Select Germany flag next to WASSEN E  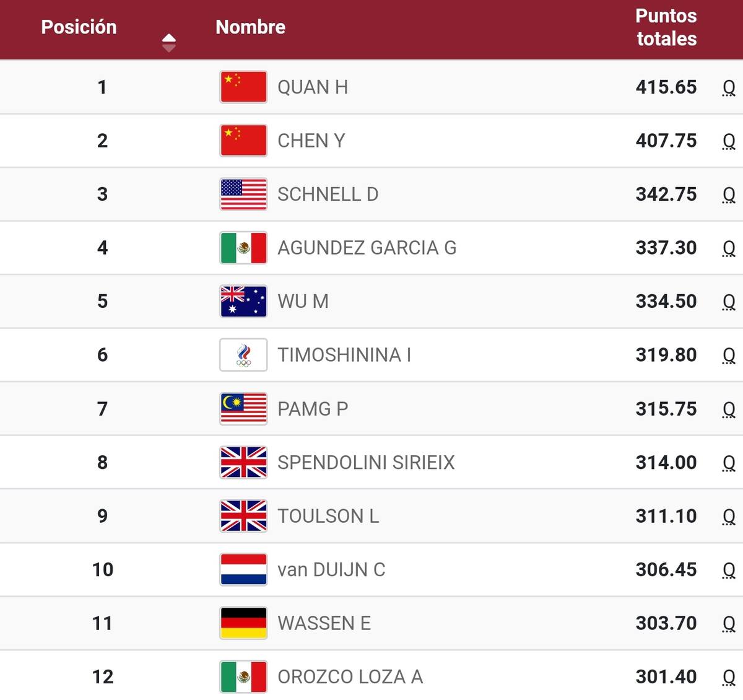coord(243,623)
